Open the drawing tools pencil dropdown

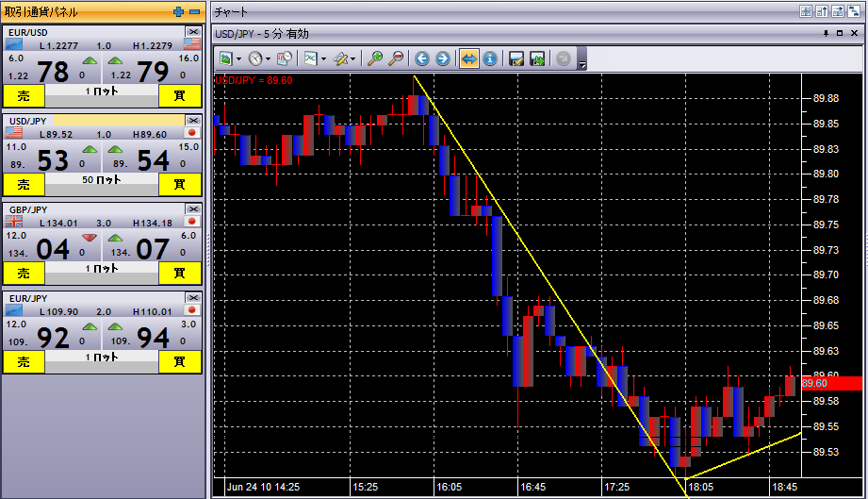click(x=353, y=58)
